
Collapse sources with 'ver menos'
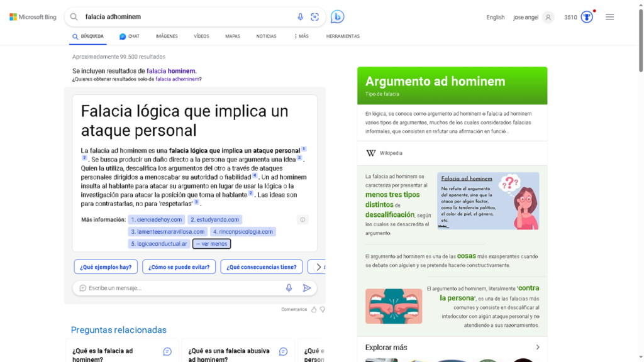211,244
